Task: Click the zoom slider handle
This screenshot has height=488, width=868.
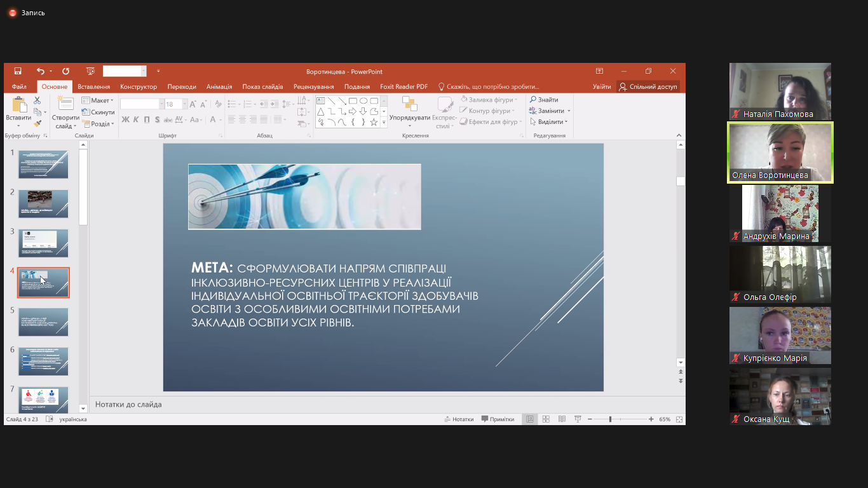Action: pyautogui.click(x=610, y=419)
